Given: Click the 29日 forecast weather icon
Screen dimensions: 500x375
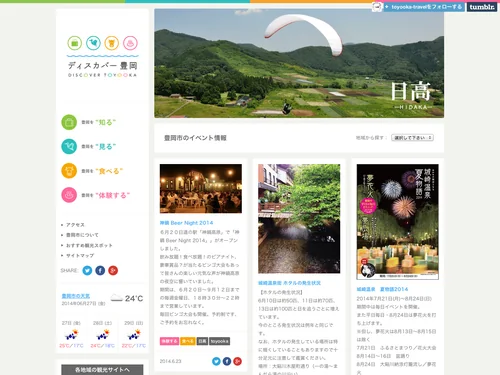Looking at the screenshot, I should tap(134, 334).
